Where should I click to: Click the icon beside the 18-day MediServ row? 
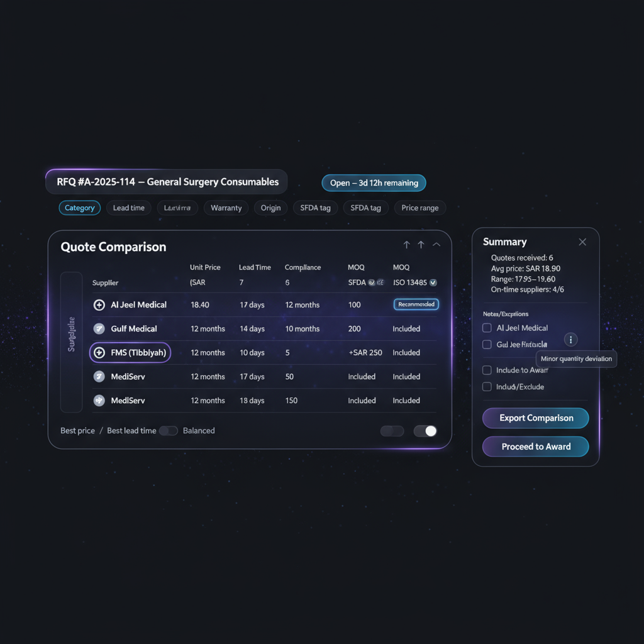tap(99, 401)
